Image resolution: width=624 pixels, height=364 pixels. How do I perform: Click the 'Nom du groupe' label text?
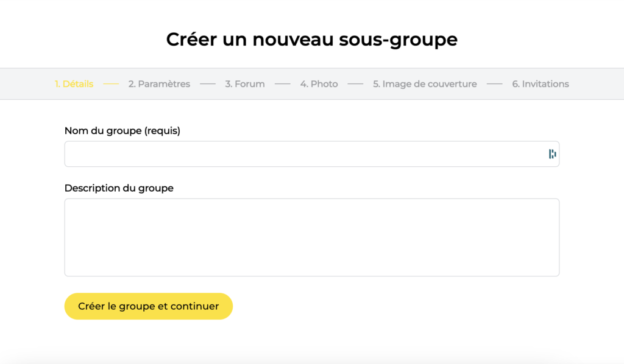point(102,130)
